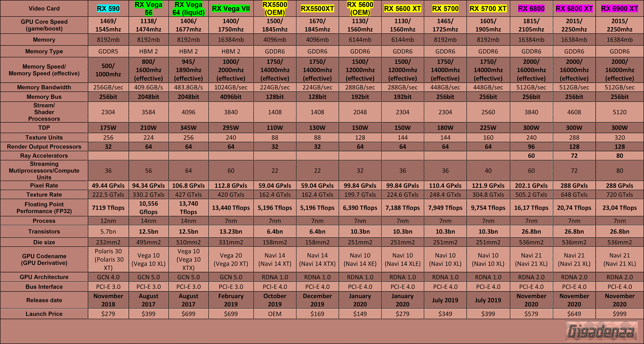Click the Launch Price row label
Screen dimensions: 644x344
44,314
